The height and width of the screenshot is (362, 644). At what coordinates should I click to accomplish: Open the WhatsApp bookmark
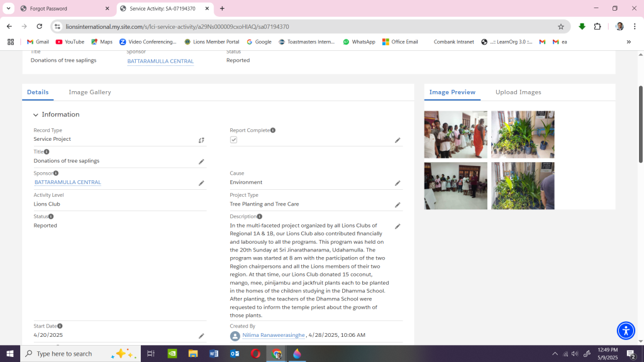click(359, 42)
